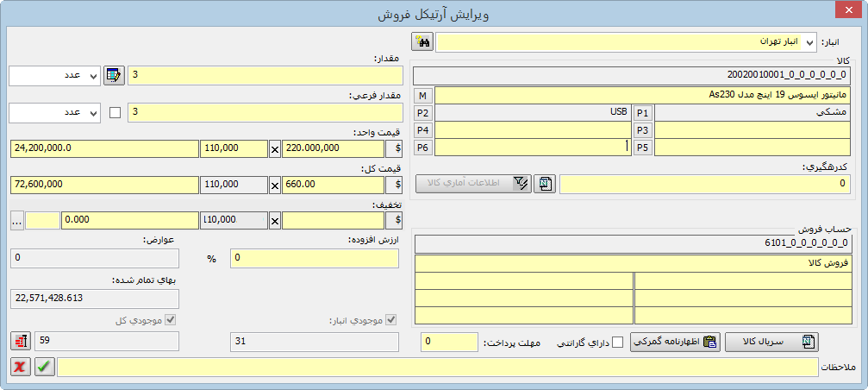Click the red X cancel button
Viewport: 868px width, 390px height.
tap(20, 367)
